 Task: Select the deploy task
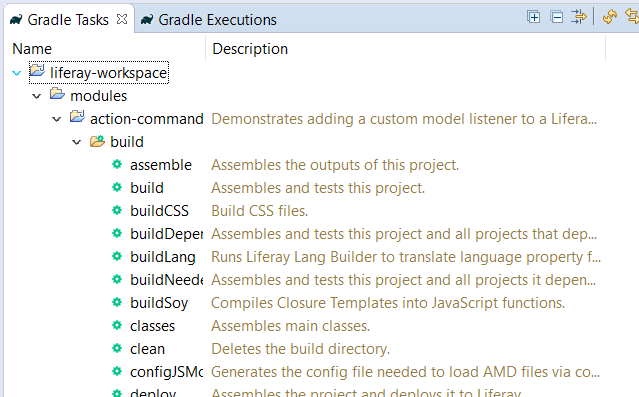pos(153,392)
